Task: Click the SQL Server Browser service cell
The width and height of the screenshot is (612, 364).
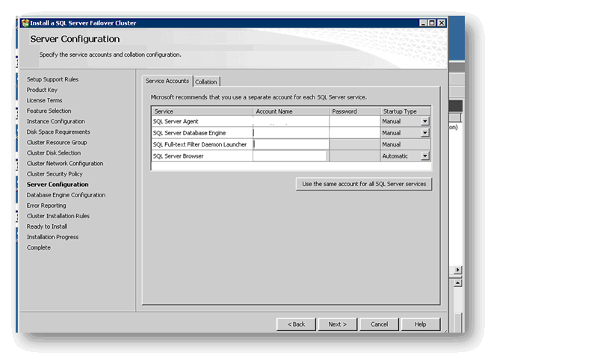Action: [203, 155]
